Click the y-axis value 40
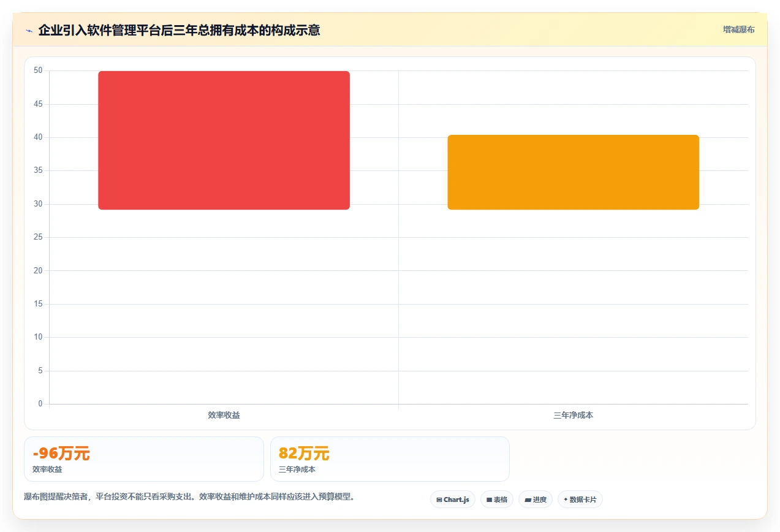780x532 pixels. pos(38,137)
